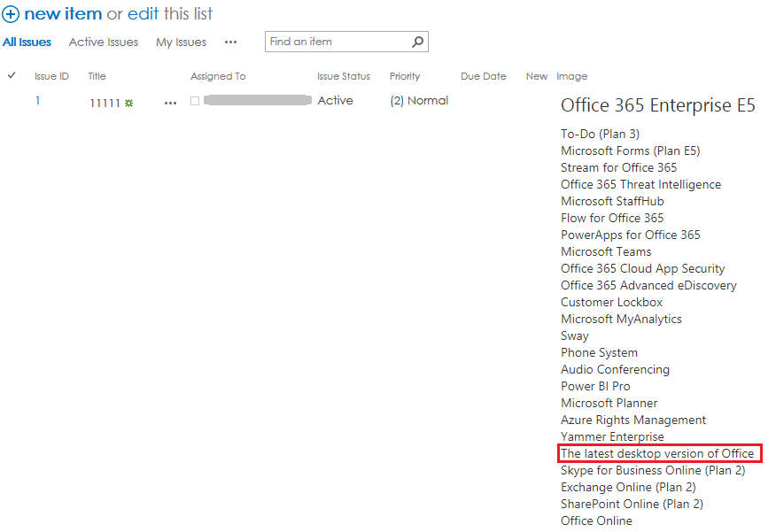Click Azure Rights Management entry

(x=633, y=420)
